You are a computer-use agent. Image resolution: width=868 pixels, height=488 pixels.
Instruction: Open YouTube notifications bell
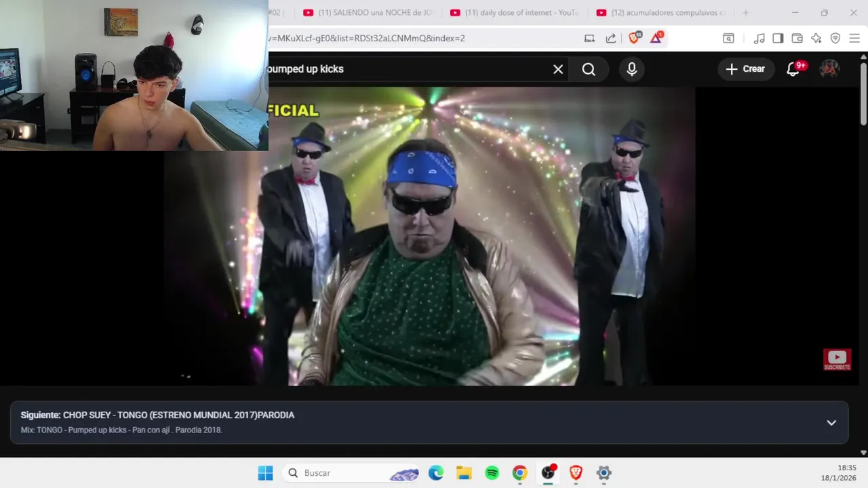(793, 69)
